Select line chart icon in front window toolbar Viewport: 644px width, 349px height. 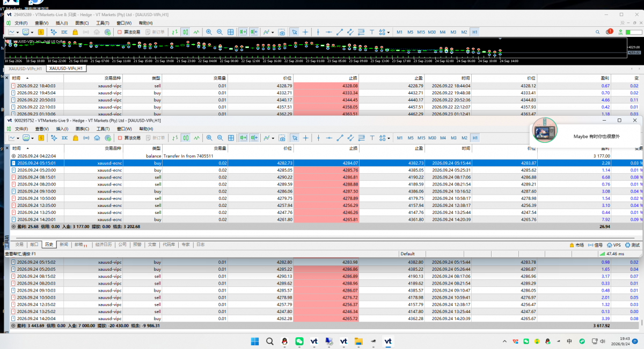click(196, 138)
